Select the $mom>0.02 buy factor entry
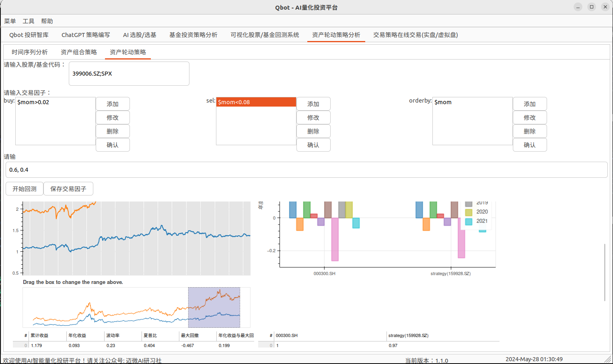Image resolution: width=613 pixels, height=364 pixels. click(55, 102)
